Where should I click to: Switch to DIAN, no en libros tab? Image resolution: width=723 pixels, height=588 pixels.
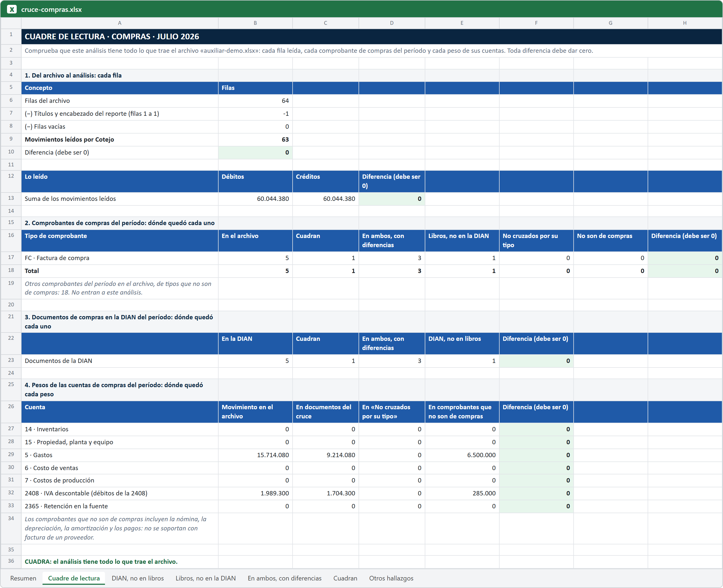(138, 578)
